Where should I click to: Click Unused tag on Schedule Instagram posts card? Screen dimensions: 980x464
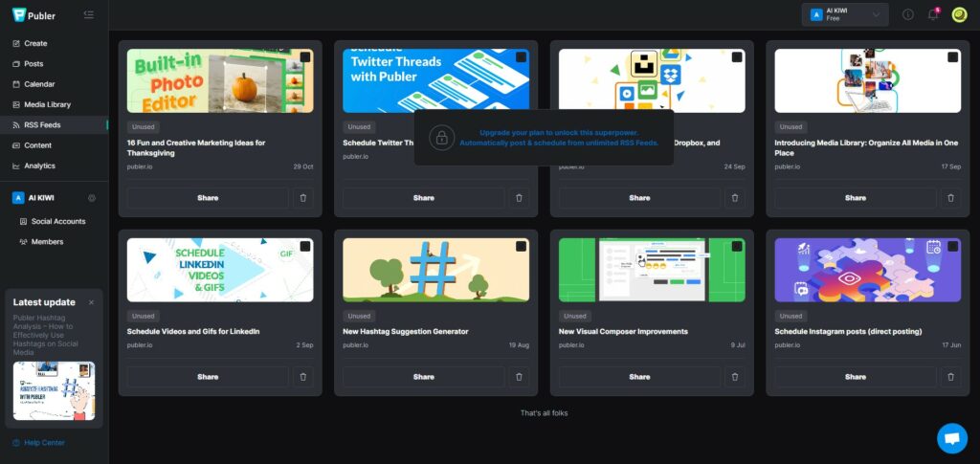tap(791, 316)
